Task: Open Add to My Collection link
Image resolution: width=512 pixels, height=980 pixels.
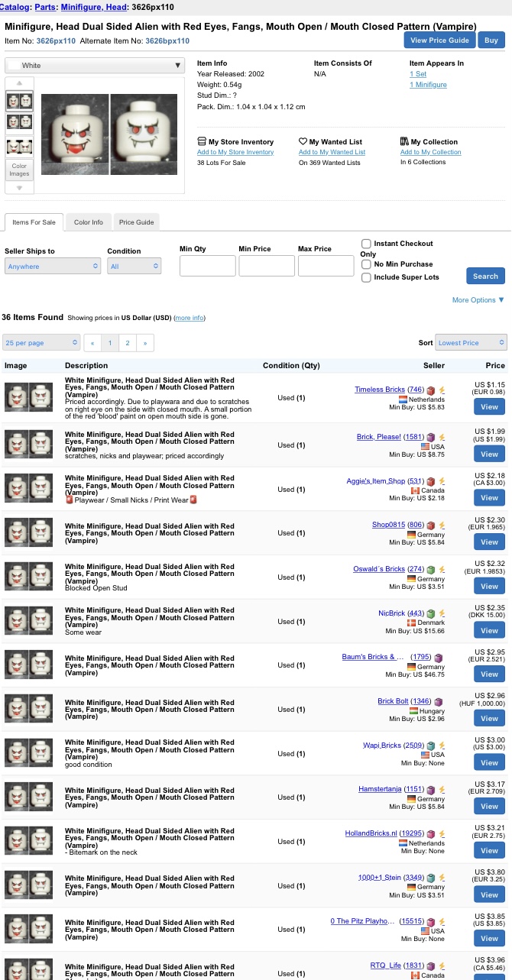Action: pos(431,152)
